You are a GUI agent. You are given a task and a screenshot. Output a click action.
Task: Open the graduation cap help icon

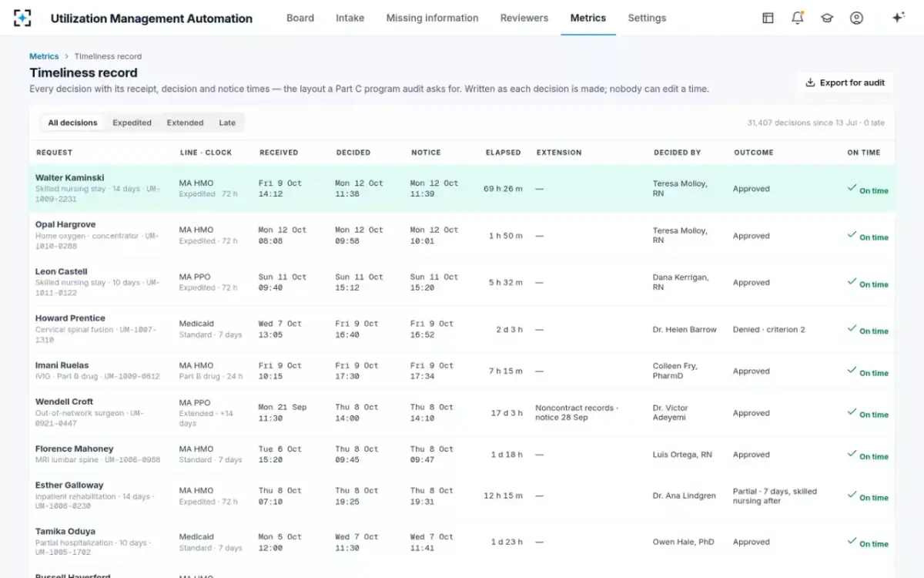(x=827, y=18)
